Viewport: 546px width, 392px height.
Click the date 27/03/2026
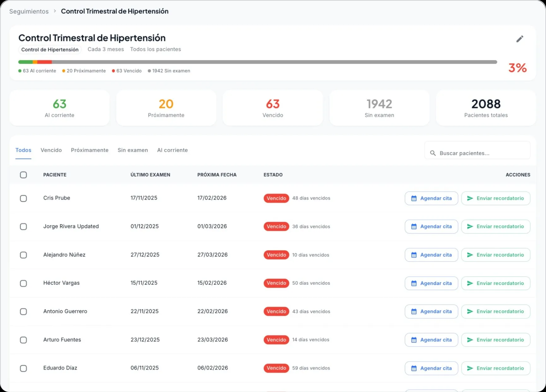click(x=213, y=255)
